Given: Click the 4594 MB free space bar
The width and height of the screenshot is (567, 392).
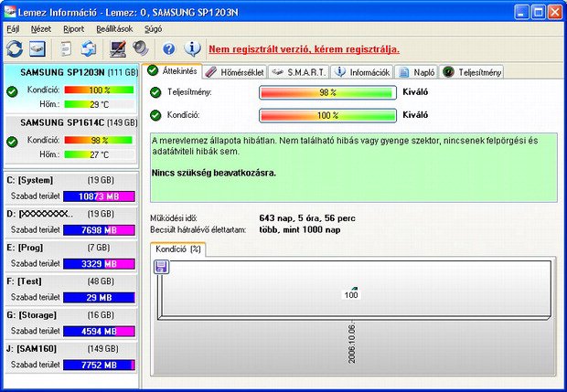Looking at the screenshot, I should [x=99, y=331].
